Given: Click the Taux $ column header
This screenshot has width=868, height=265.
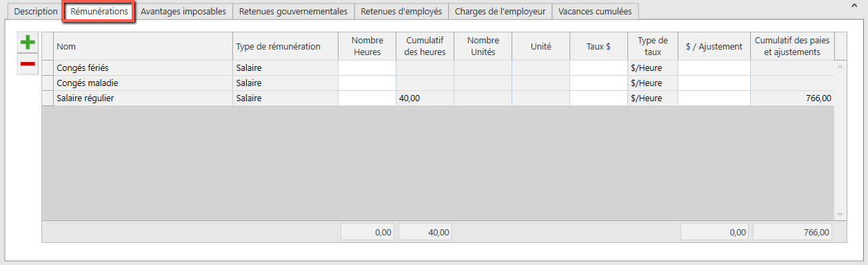Looking at the screenshot, I should tap(598, 46).
